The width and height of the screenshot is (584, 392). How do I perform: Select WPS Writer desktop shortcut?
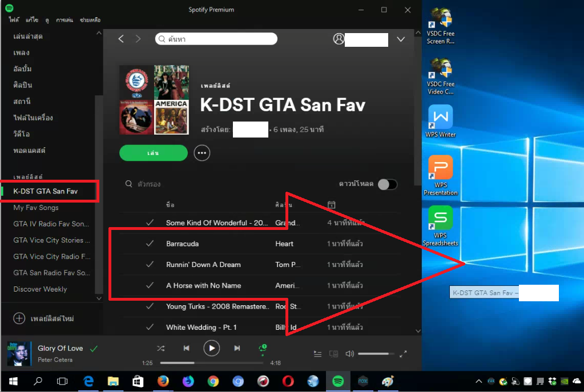click(x=441, y=122)
